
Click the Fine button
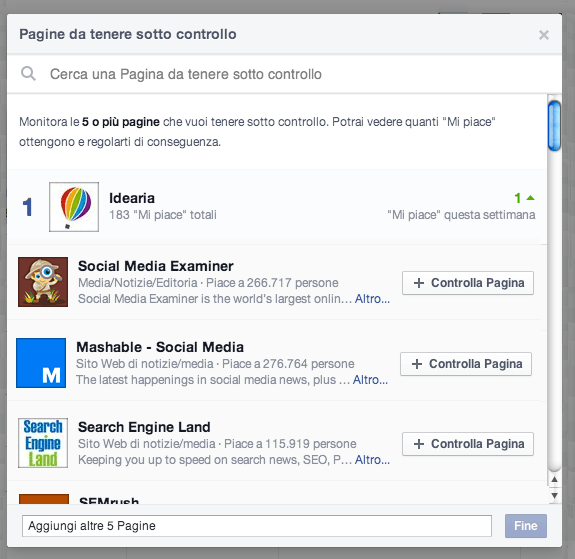[525, 526]
